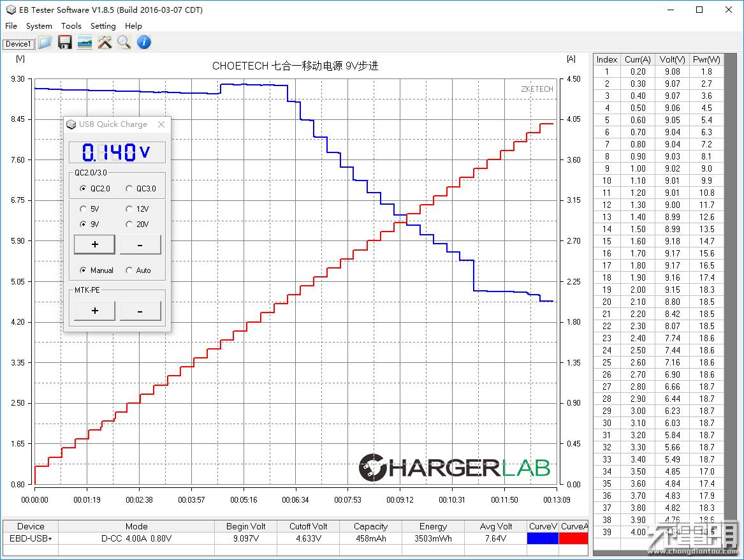
Task: Click the Index column header
Action: [x=607, y=59]
